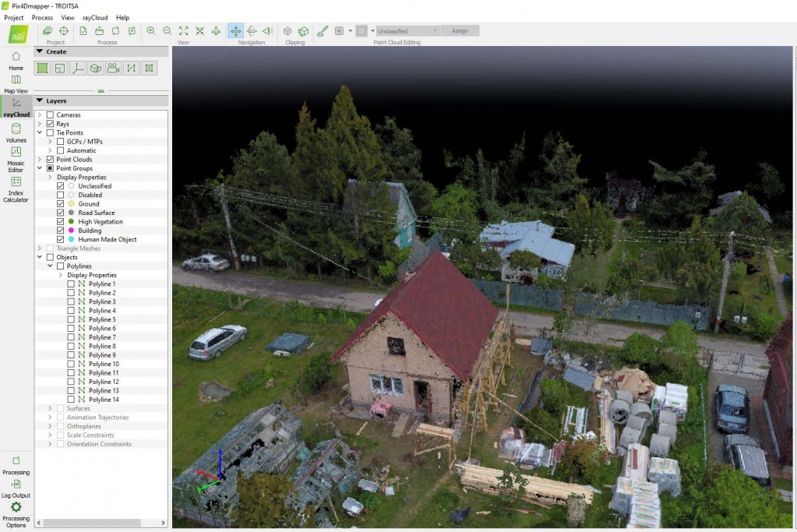This screenshot has width=797, height=532.
Task: Switch to Map View in the sidebar
Action: (x=16, y=83)
